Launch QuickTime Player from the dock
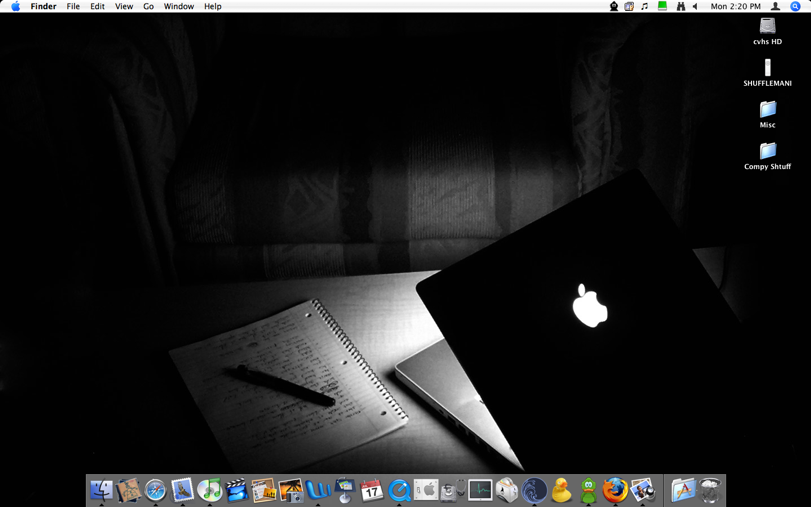Screen dimensions: 811x507 point(399,490)
